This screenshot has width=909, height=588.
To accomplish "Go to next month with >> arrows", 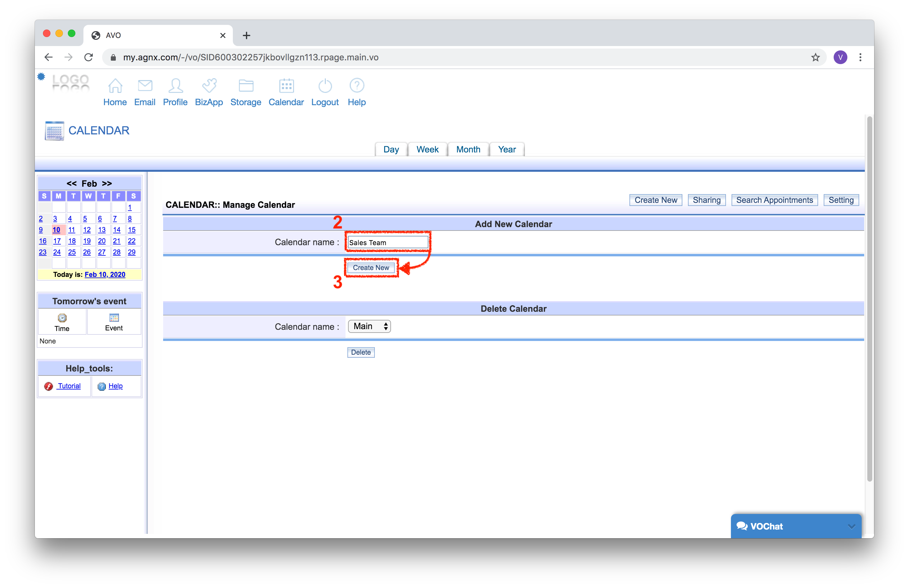I will [107, 183].
